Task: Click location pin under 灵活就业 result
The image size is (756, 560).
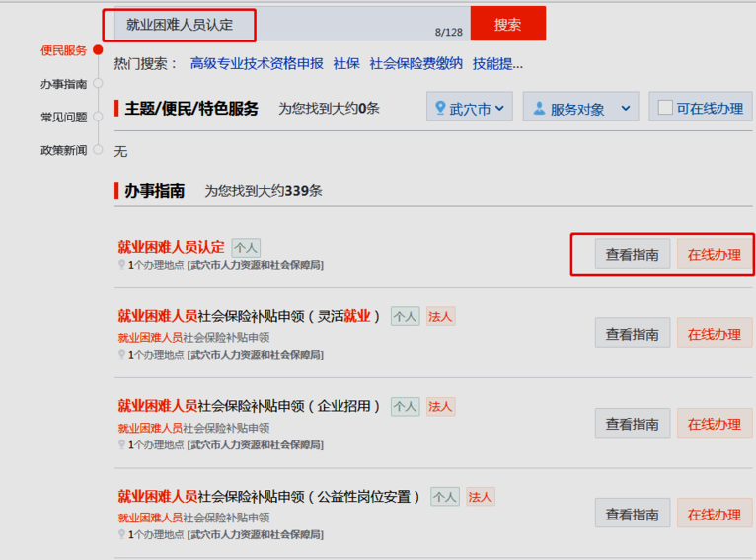Action: click(x=121, y=354)
